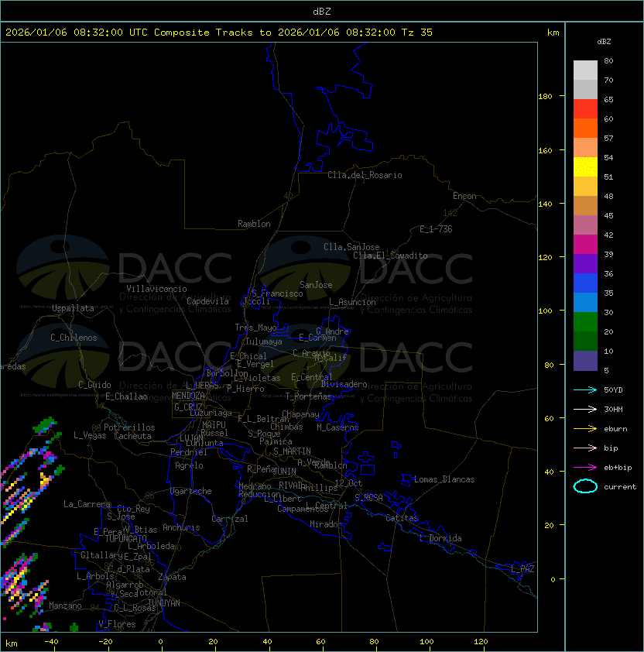
Task: Click the 'G_CRUZ' label on map
Action: 188,407
